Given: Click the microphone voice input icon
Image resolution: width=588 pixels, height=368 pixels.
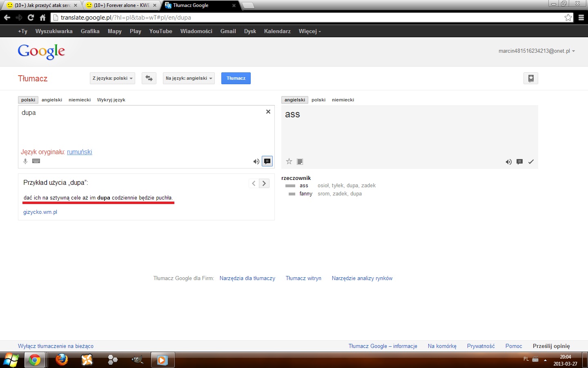Looking at the screenshot, I should 25,161.
